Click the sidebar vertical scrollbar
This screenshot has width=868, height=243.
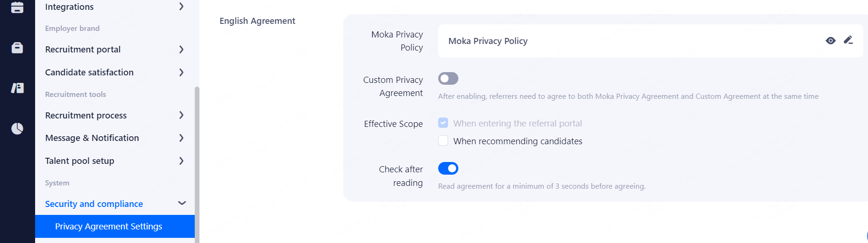(x=197, y=164)
